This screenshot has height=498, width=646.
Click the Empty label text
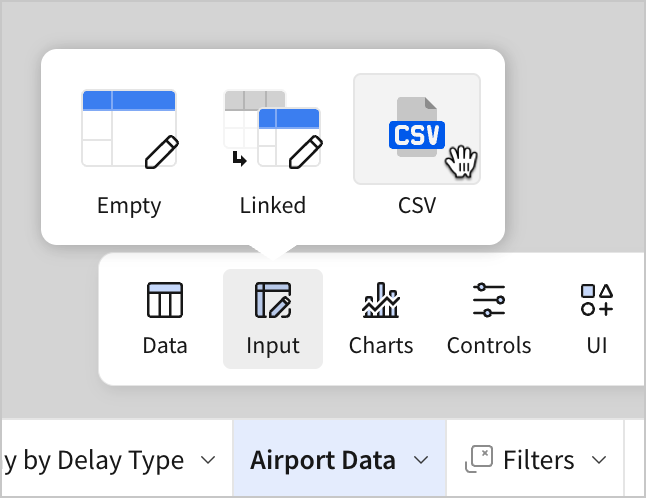pos(129,206)
